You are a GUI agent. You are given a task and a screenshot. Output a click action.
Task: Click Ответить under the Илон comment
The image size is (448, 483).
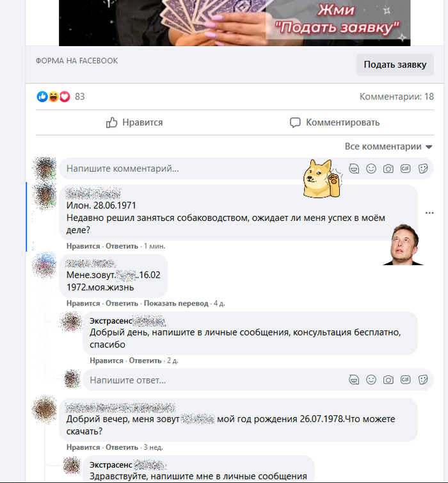click(122, 246)
